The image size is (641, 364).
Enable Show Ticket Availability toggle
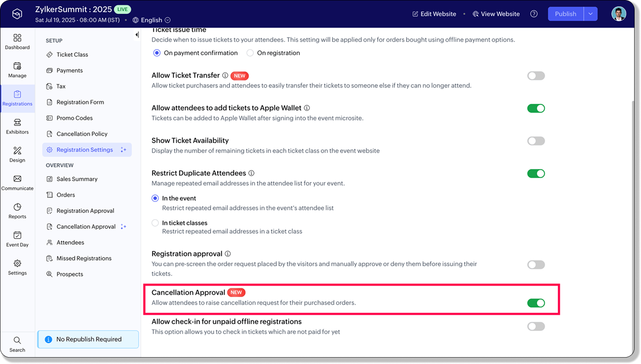(536, 141)
